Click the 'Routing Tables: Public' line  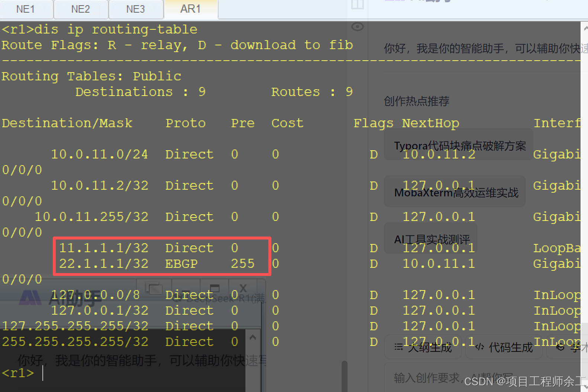click(x=91, y=76)
